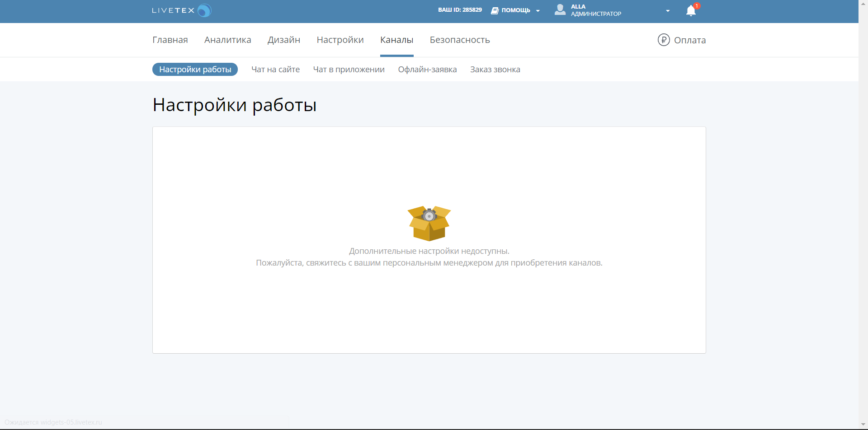Go to Офлайн-заявка subsection
Screen dimensions: 868x430
click(x=427, y=70)
